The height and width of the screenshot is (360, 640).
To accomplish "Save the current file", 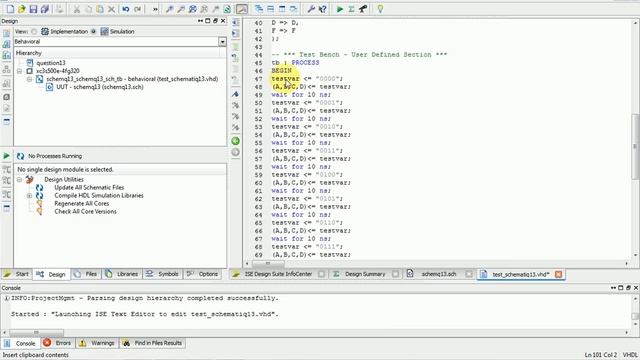I will tap(33, 9).
